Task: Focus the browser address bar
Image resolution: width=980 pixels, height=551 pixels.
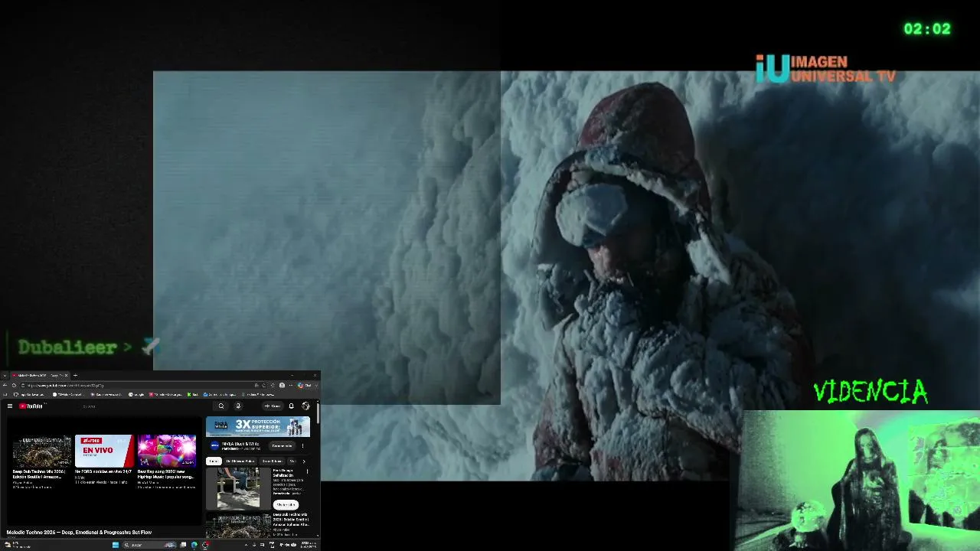Action: [138, 385]
